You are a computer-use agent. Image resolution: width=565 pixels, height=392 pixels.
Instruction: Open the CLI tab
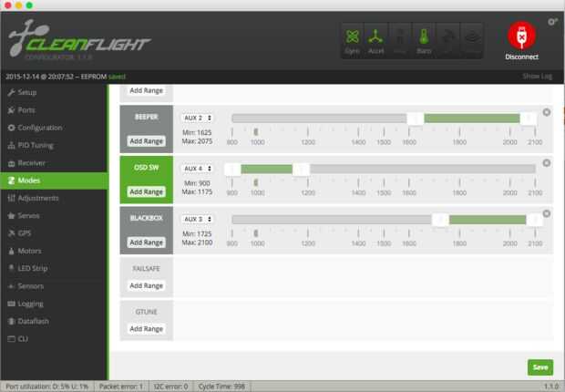[x=54, y=338]
